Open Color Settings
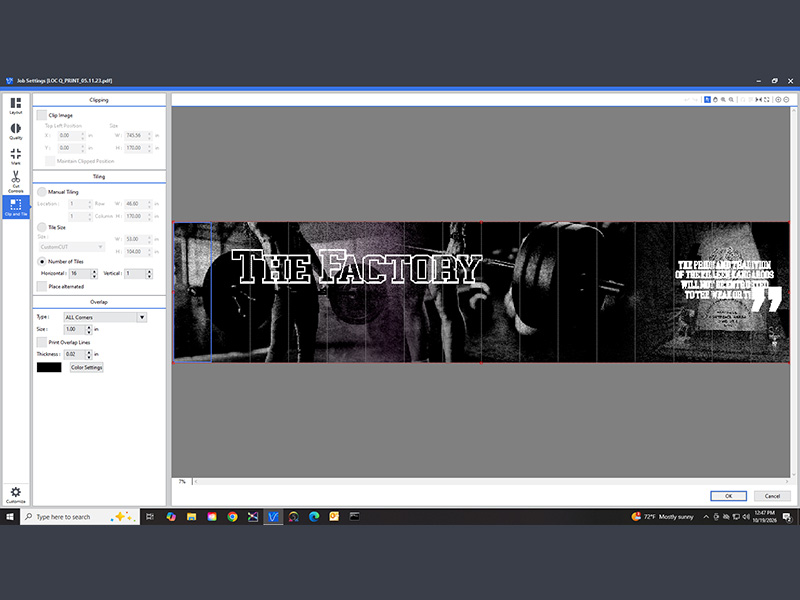 87,367
